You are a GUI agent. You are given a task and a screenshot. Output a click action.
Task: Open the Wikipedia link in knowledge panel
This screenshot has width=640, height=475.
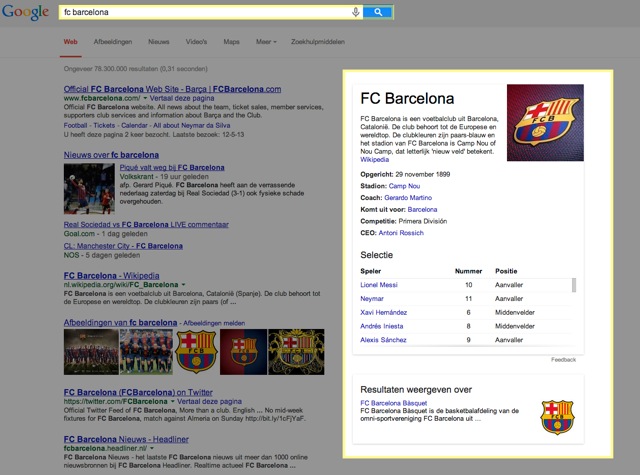tap(374, 160)
